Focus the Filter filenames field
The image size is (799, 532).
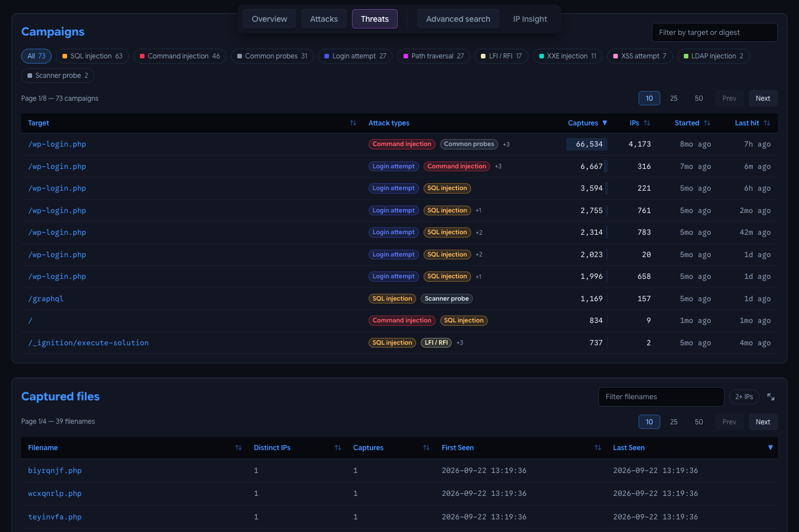click(x=661, y=397)
